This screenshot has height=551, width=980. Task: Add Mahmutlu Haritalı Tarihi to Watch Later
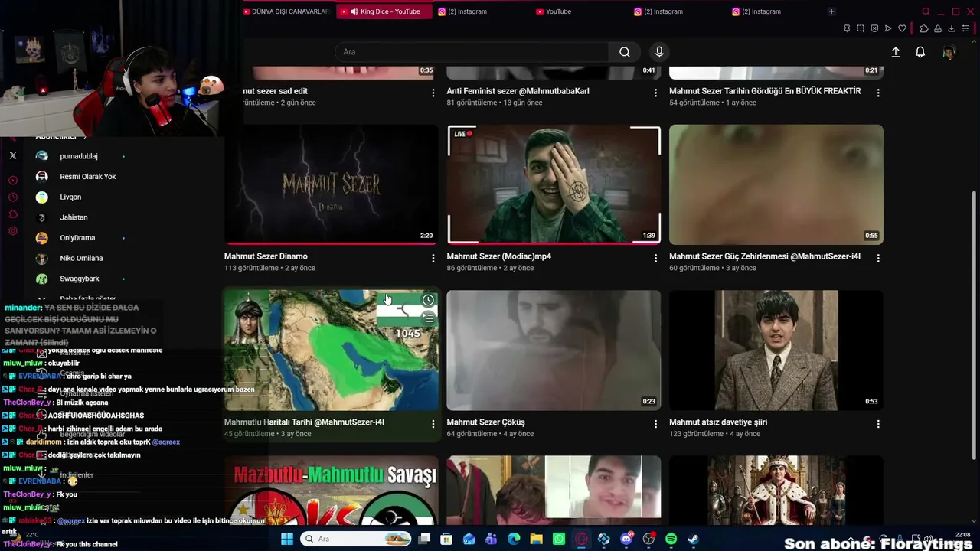click(x=428, y=300)
